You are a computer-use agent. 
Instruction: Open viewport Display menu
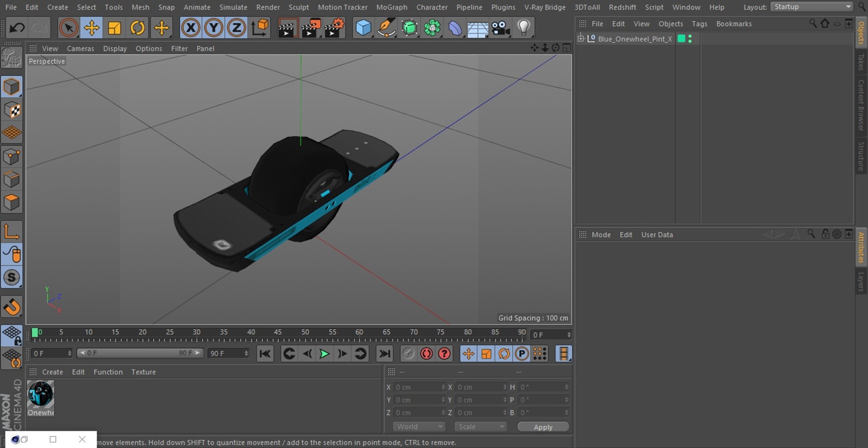pyautogui.click(x=115, y=48)
